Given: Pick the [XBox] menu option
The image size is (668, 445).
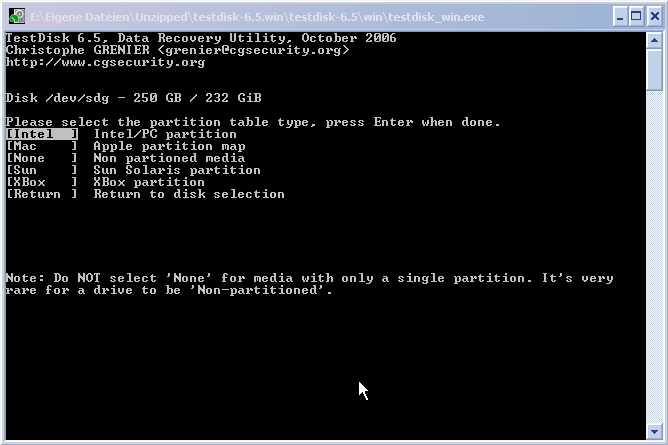Looking at the screenshot, I should coord(42,182).
